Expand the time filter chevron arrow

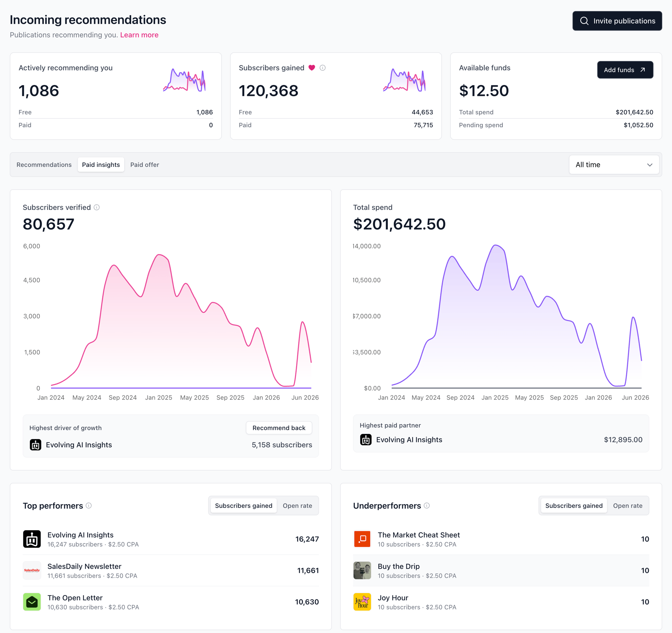click(x=650, y=165)
